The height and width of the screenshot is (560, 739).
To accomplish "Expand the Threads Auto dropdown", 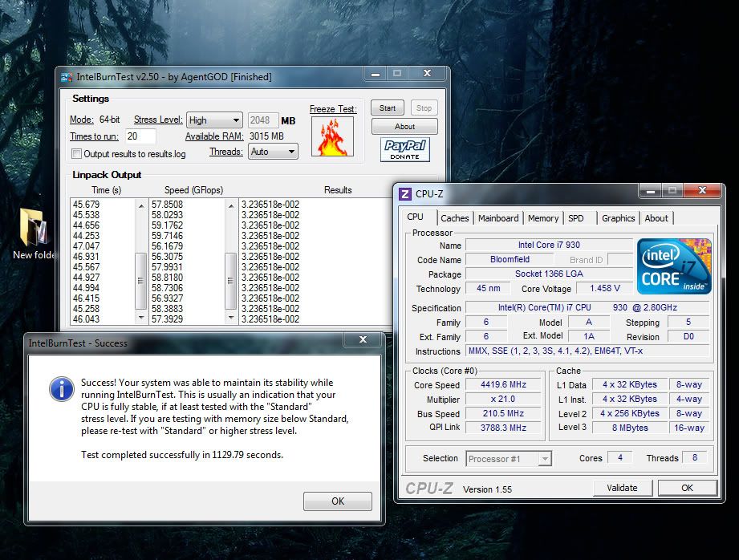I will [x=272, y=151].
